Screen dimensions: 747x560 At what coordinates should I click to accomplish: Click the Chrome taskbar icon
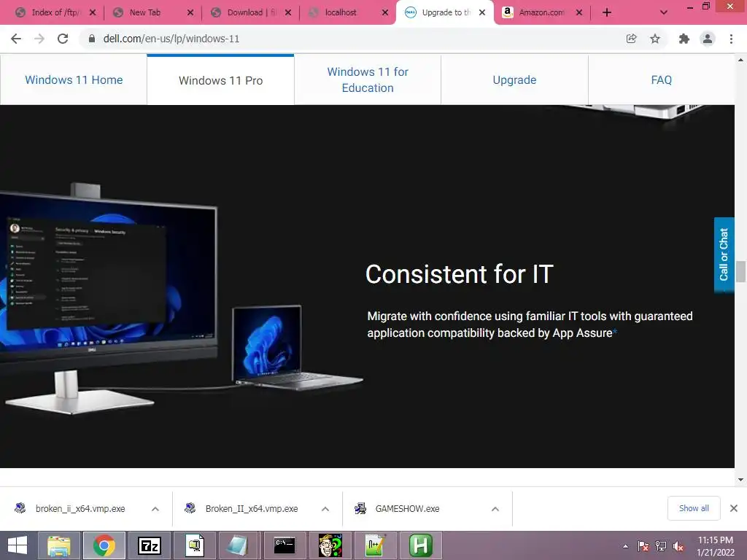coord(104,545)
